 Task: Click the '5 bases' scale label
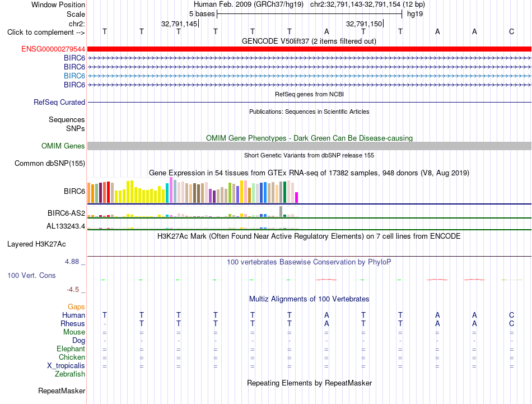(x=202, y=14)
